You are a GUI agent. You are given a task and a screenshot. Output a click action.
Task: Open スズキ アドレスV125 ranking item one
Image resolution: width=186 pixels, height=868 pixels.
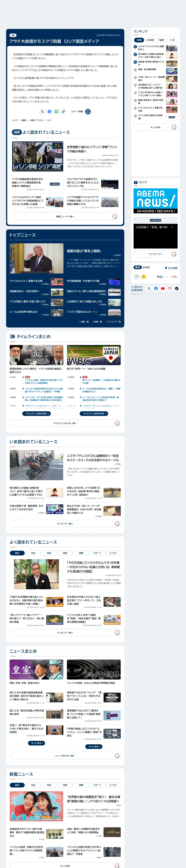pos(156,48)
